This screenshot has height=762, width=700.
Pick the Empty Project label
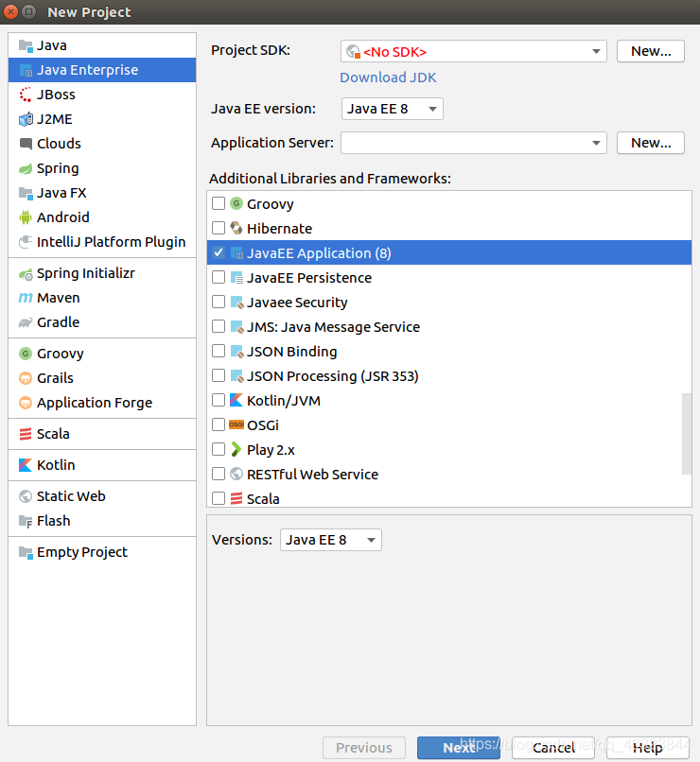[x=82, y=552]
